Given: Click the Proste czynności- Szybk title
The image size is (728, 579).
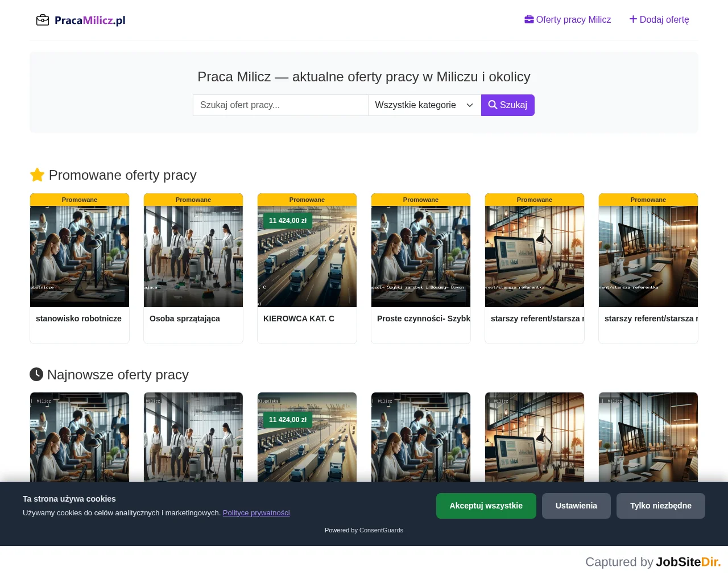Looking at the screenshot, I should 424,319.
